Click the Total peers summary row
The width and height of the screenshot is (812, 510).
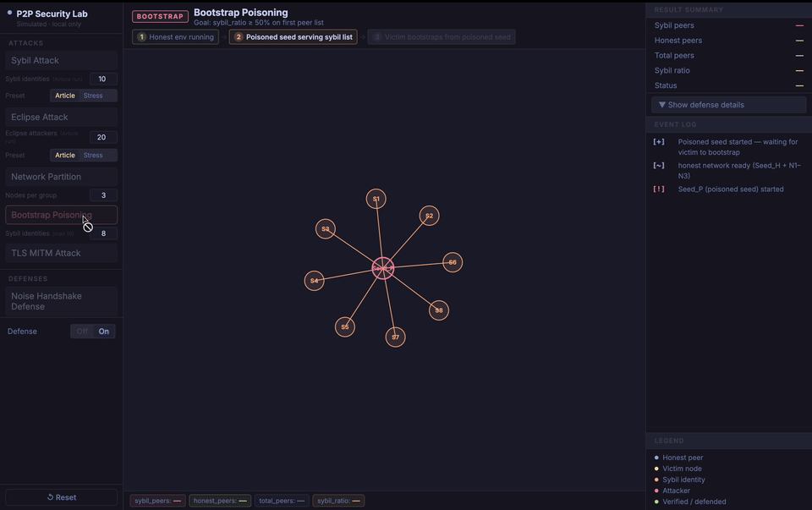(728, 56)
